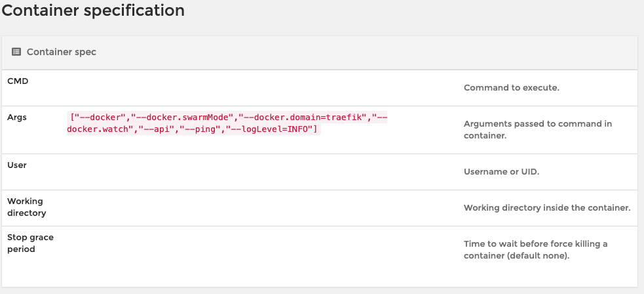Screen dimensions: 644x294
Task: Click the Stop grace period label
Action: [x=30, y=243]
